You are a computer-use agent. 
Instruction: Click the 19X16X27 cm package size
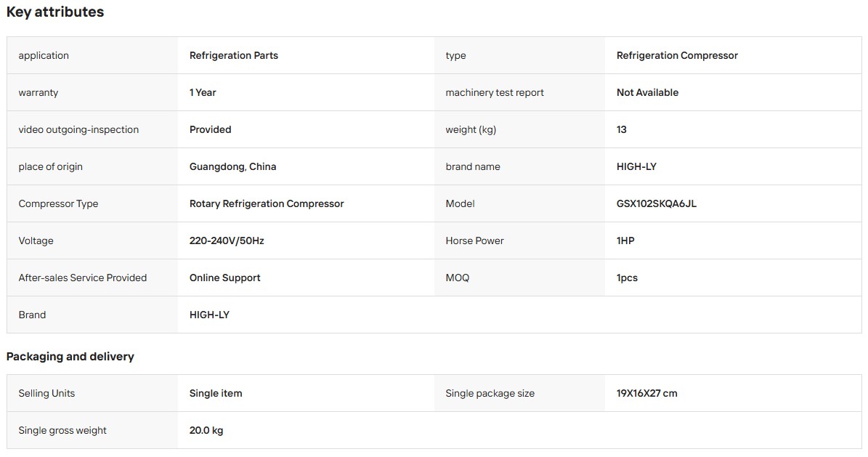point(646,393)
